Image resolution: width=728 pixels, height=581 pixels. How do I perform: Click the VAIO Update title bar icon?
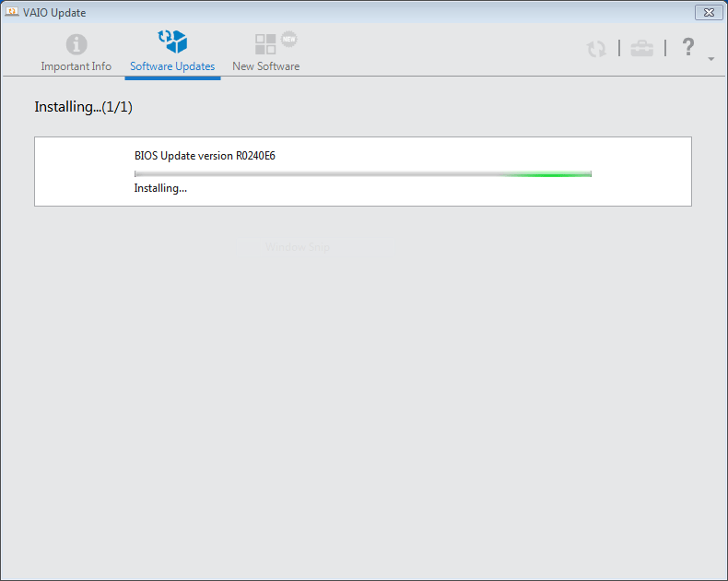tap(12, 12)
